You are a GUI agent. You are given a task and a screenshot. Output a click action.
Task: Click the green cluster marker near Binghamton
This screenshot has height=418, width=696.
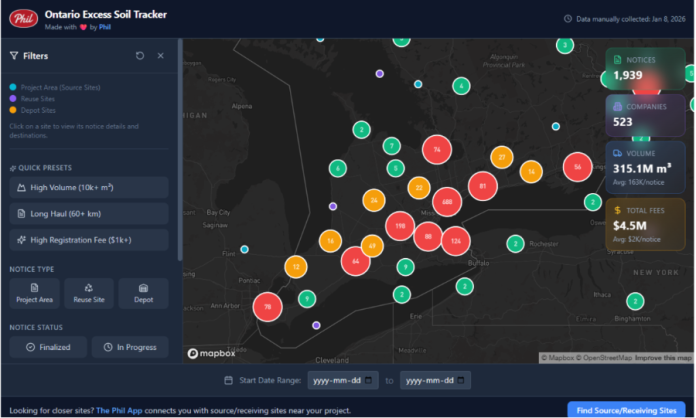[635, 301]
